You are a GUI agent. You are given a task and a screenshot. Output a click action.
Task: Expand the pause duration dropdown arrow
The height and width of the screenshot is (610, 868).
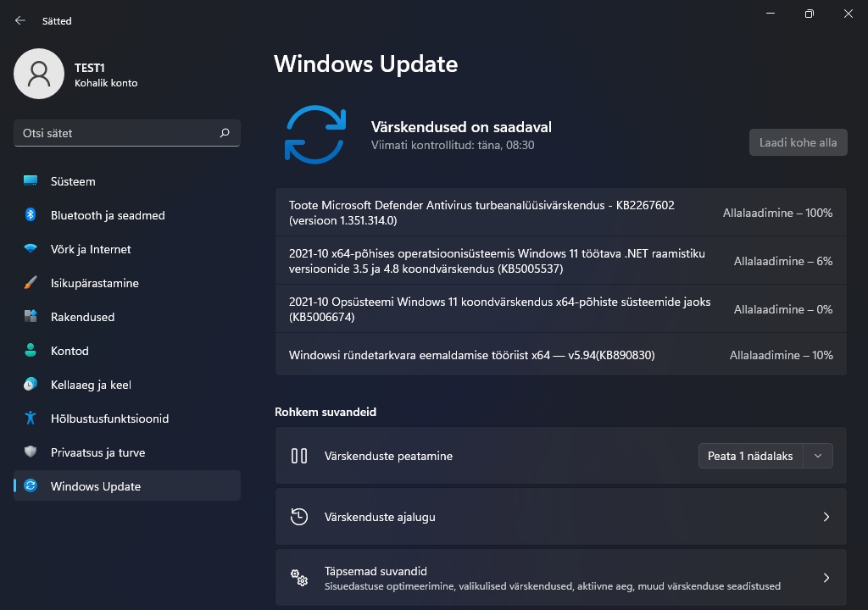pos(818,456)
